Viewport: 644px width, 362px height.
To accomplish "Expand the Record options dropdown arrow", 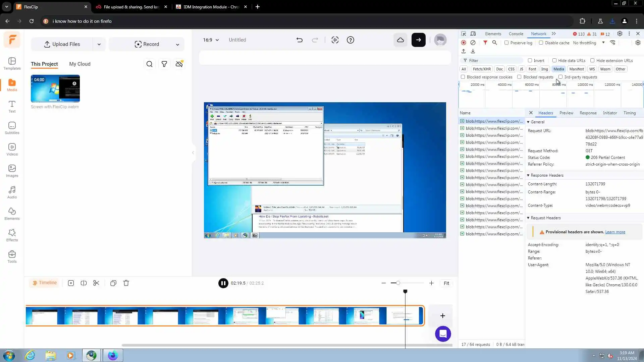I will pyautogui.click(x=177, y=44).
